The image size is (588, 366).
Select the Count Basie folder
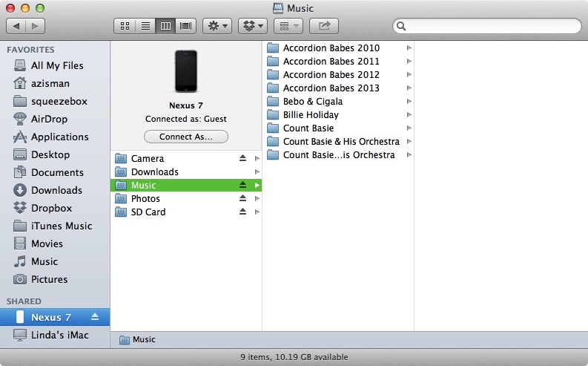[338, 128]
